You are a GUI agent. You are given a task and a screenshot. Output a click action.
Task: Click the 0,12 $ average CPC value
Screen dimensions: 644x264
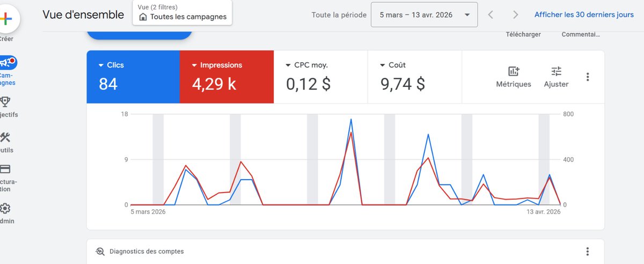[x=308, y=84]
